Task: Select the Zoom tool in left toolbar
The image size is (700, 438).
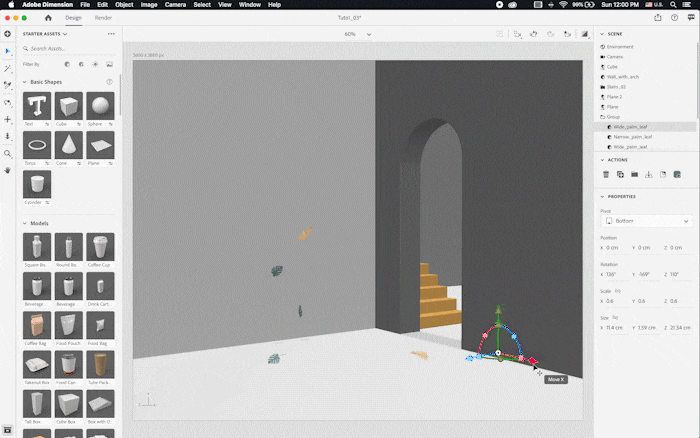Action: (8, 153)
